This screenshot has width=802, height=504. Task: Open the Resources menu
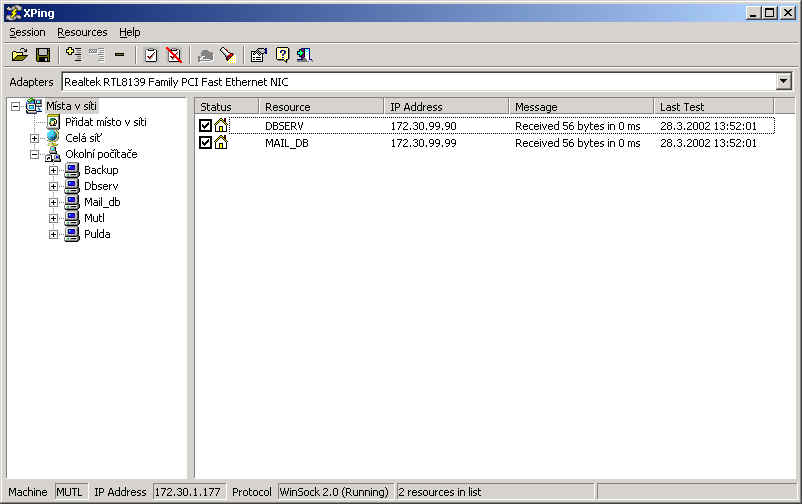tap(82, 32)
